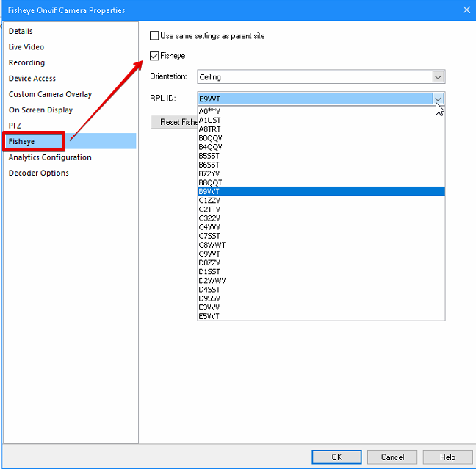Pick the C322V entry
This screenshot has height=469, width=476.
point(321,218)
